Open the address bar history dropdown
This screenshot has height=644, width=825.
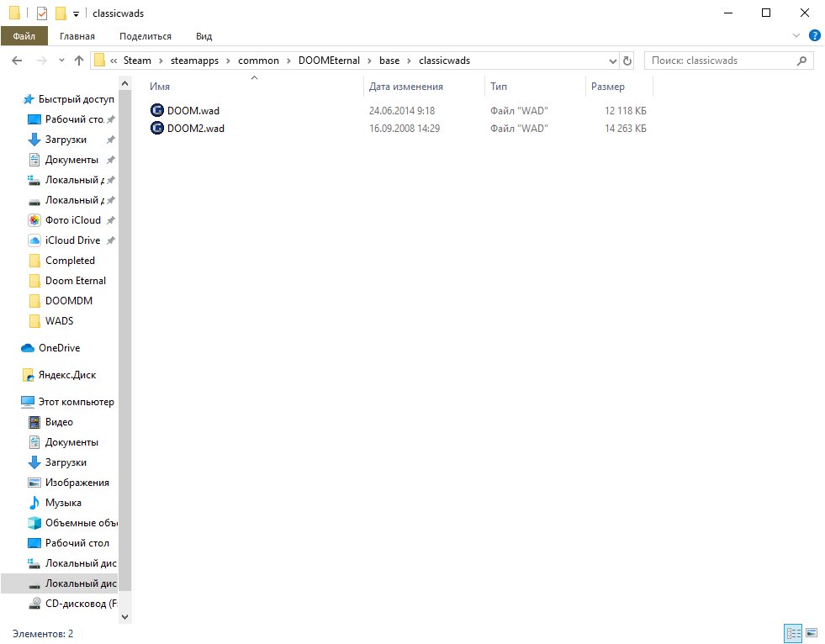click(612, 61)
